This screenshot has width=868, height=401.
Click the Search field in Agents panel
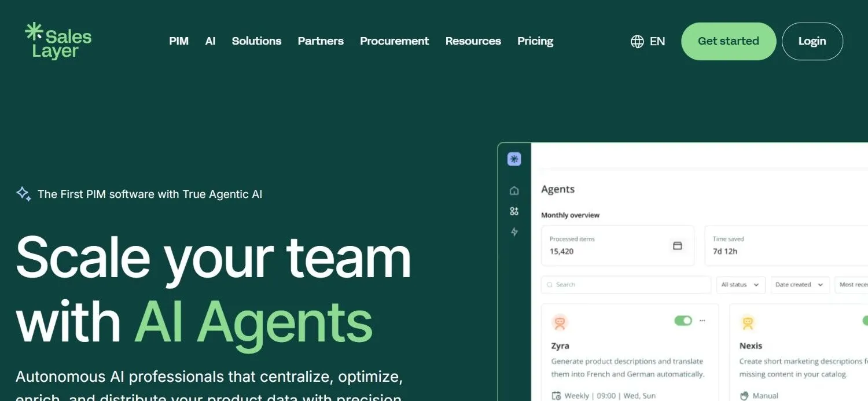click(626, 285)
